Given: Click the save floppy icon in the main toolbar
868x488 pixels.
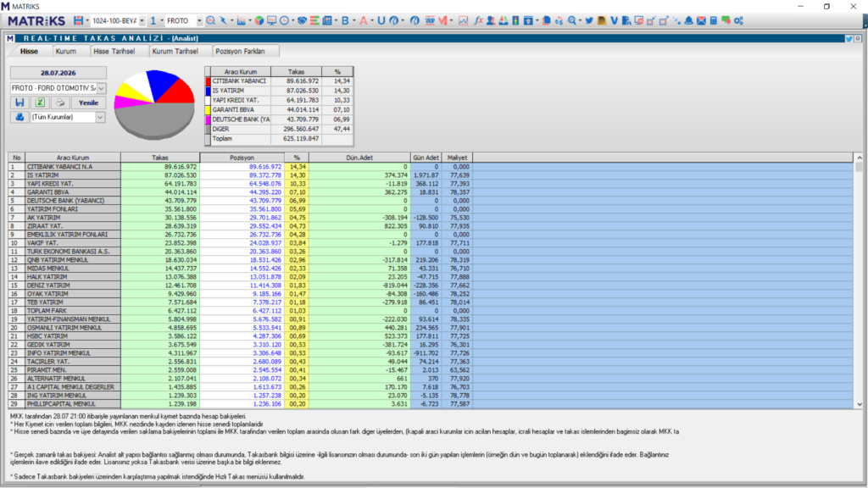Looking at the screenshot, I should coord(78,20).
